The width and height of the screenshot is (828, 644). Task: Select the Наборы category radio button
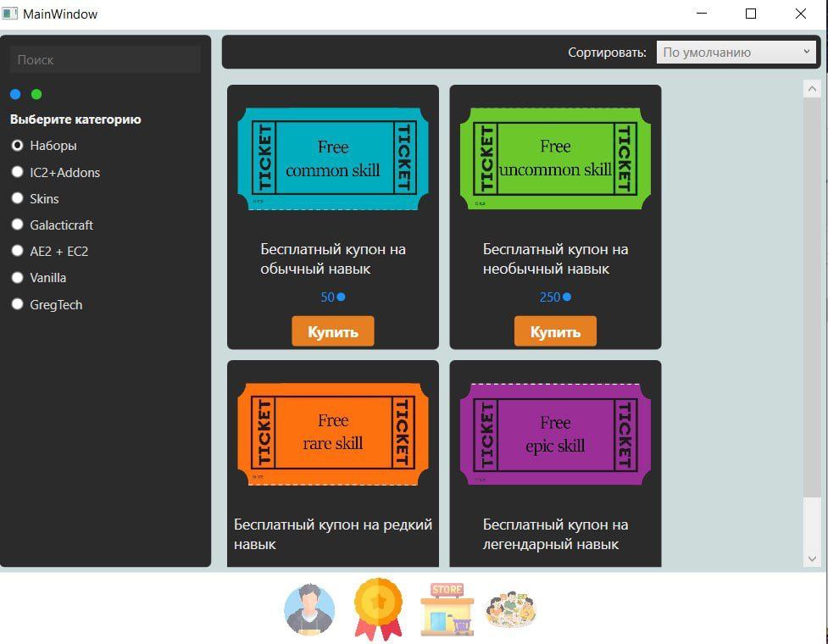coord(17,146)
